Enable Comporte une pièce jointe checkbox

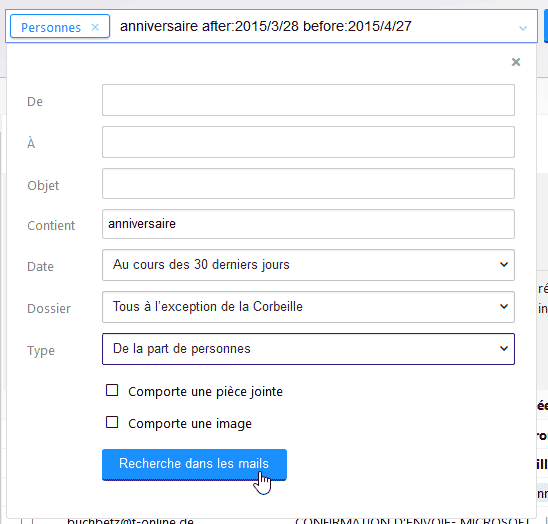(x=112, y=390)
